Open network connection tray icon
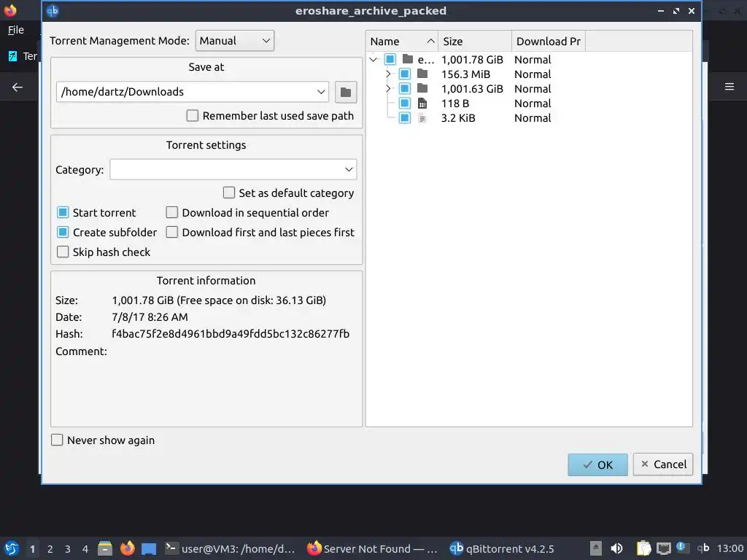 click(664, 549)
